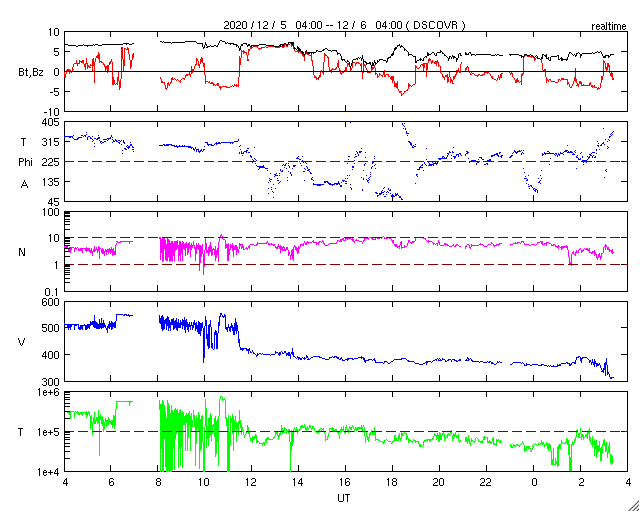Click the 'A' label below Phi
The height and width of the screenshot is (512, 640).
(24, 185)
